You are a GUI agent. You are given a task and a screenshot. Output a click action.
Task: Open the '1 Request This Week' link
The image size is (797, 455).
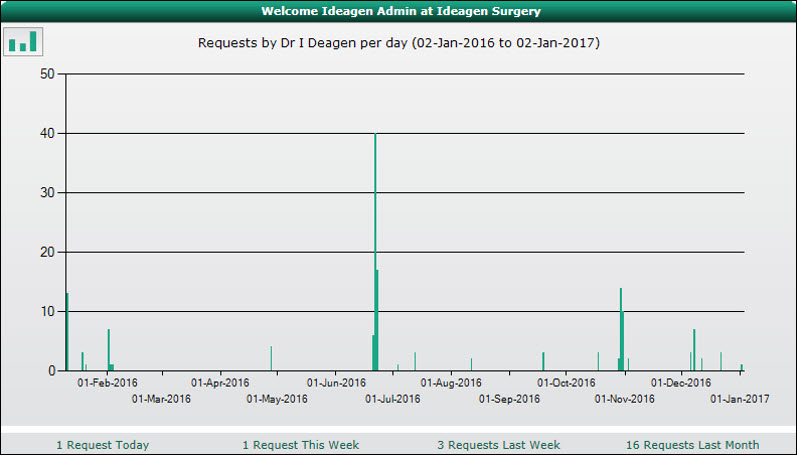pyautogui.click(x=300, y=445)
